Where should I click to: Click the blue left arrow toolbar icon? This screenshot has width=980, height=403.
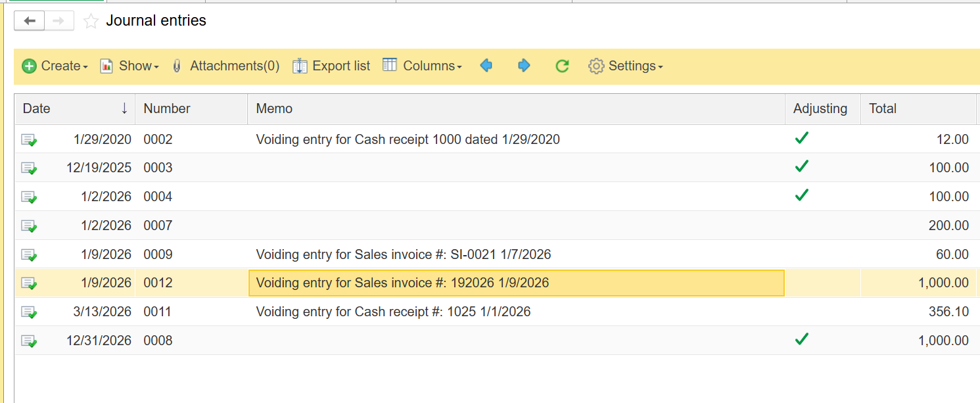tap(486, 66)
